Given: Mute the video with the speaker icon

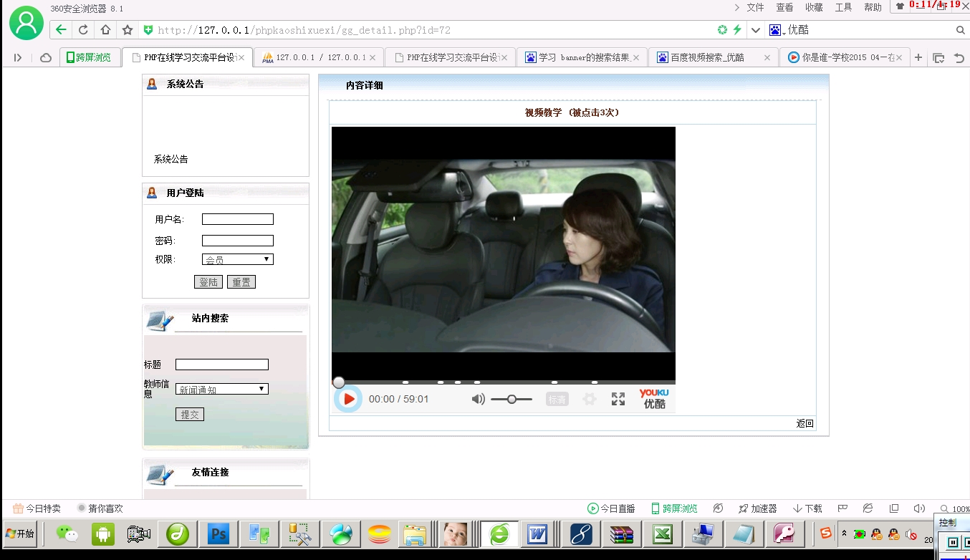Looking at the screenshot, I should [478, 399].
